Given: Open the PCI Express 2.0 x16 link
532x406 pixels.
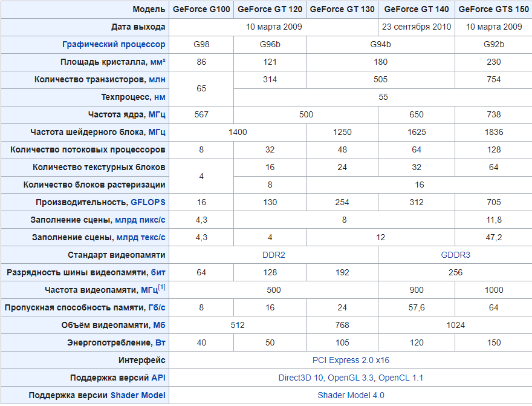Looking at the screenshot, I should coord(351,360).
